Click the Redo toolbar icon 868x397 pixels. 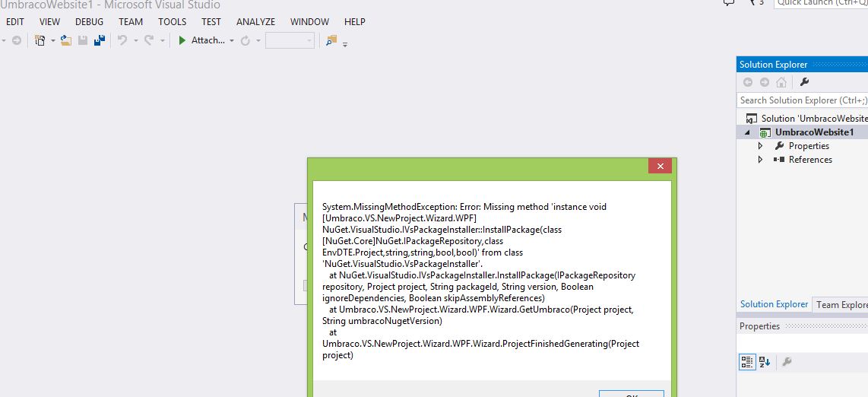150,40
